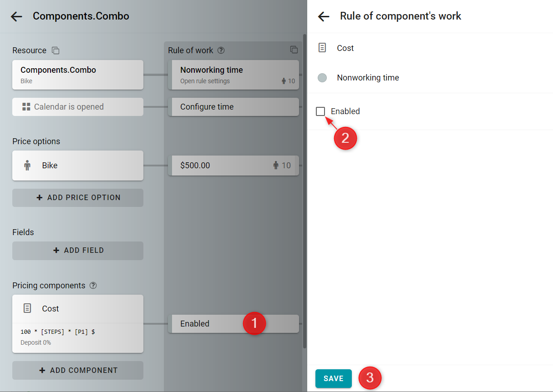Viewport: 553px width, 392px height.
Task: Tick the Enabled checkbox
Action: coord(320,111)
